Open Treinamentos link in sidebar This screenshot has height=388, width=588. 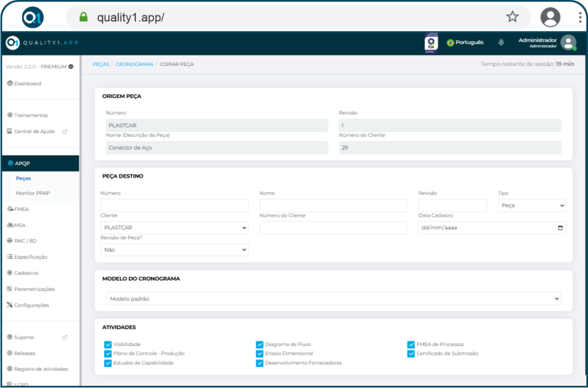[31, 115]
